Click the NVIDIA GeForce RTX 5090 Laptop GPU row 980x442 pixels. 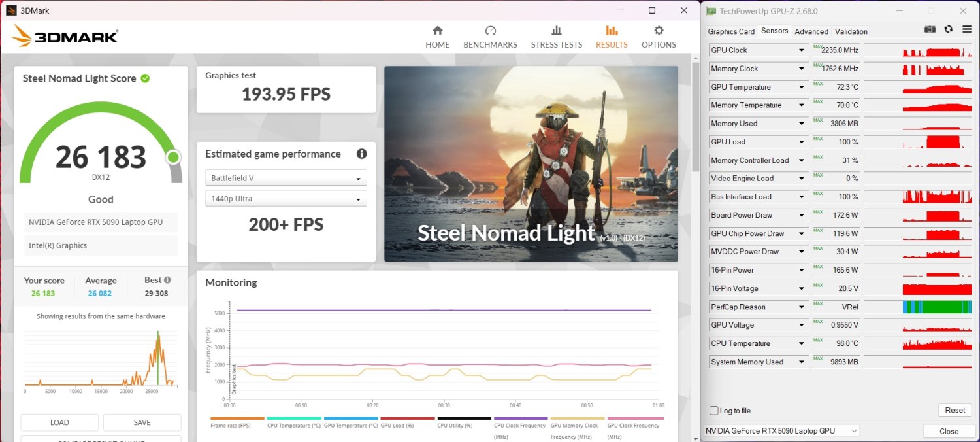[101, 222]
